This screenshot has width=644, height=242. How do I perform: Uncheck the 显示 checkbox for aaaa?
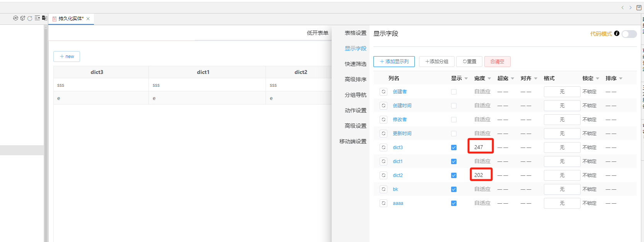click(x=454, y=203)
